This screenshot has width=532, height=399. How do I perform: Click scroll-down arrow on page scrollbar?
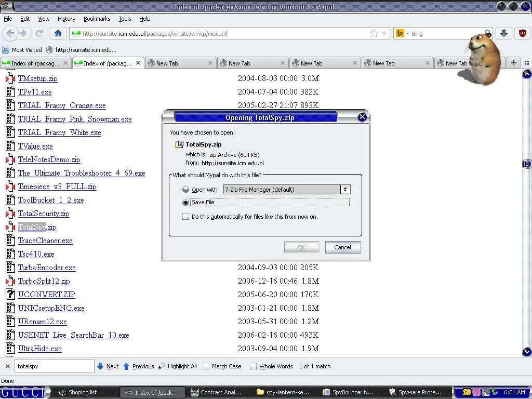coord(527,352)
